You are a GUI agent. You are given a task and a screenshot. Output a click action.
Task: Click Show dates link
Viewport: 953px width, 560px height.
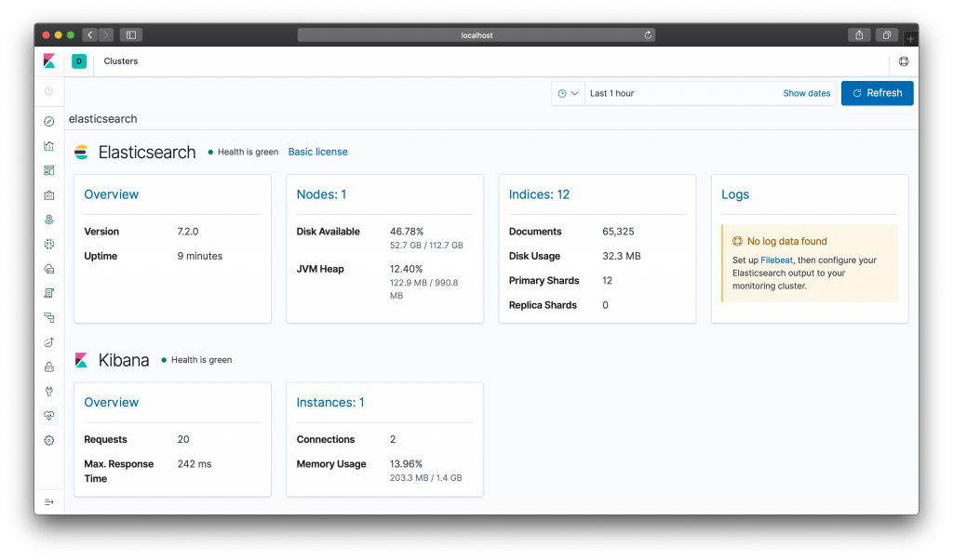click(807, 94)
